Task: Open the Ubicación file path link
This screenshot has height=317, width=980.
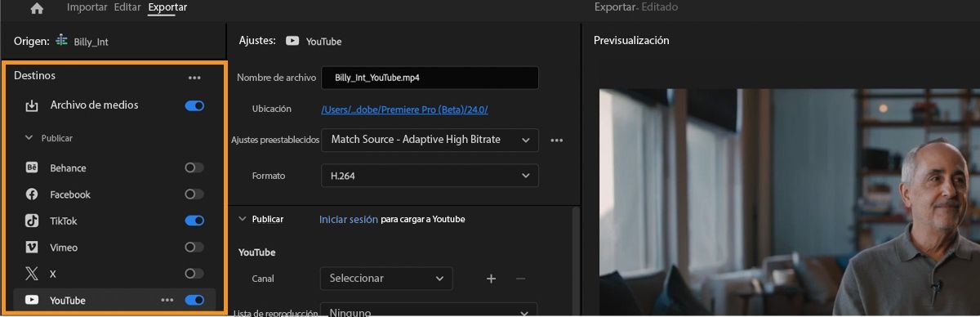Action: (x=405, y=109)
